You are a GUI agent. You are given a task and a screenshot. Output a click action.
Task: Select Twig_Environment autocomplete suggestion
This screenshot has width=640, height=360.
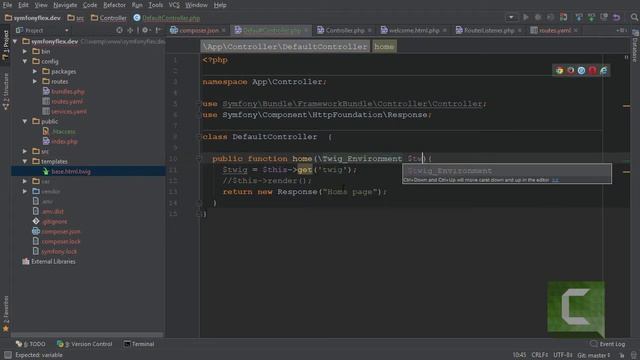point(507,171)
